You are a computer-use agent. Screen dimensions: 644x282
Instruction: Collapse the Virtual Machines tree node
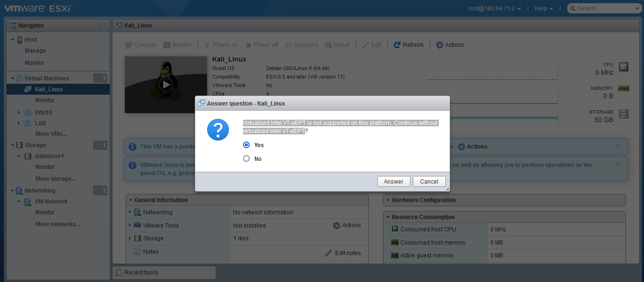(12, 79)
